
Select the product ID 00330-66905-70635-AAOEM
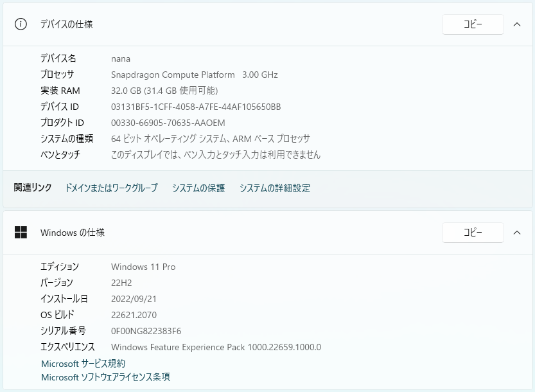pos(168,123)
